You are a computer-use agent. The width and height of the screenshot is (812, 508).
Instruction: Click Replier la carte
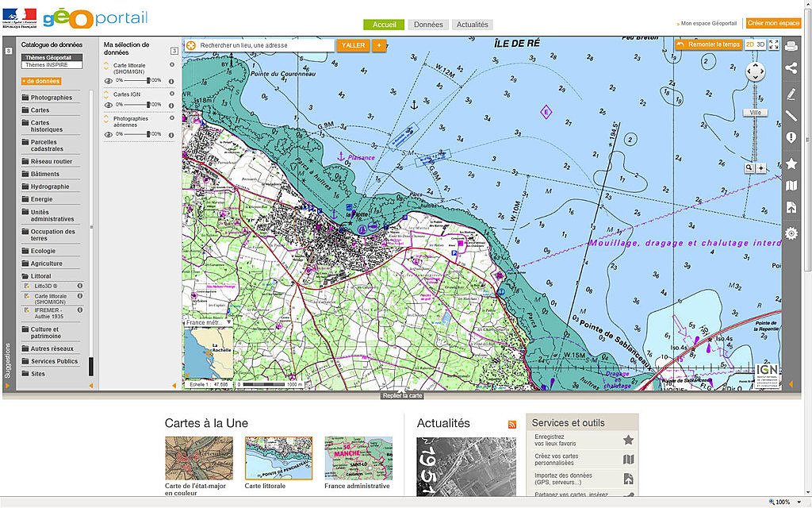pos(402,395)
